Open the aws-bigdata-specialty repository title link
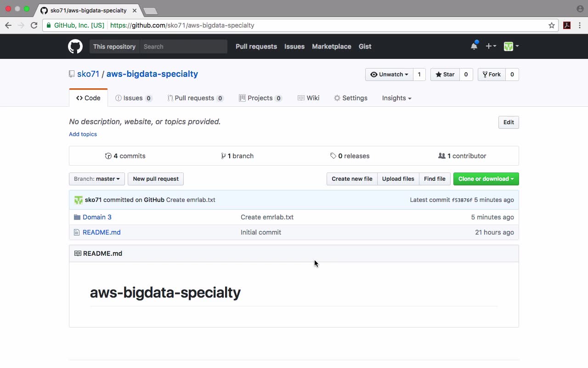This screenshot has width=588, height=368. click(x=152, y=74)
